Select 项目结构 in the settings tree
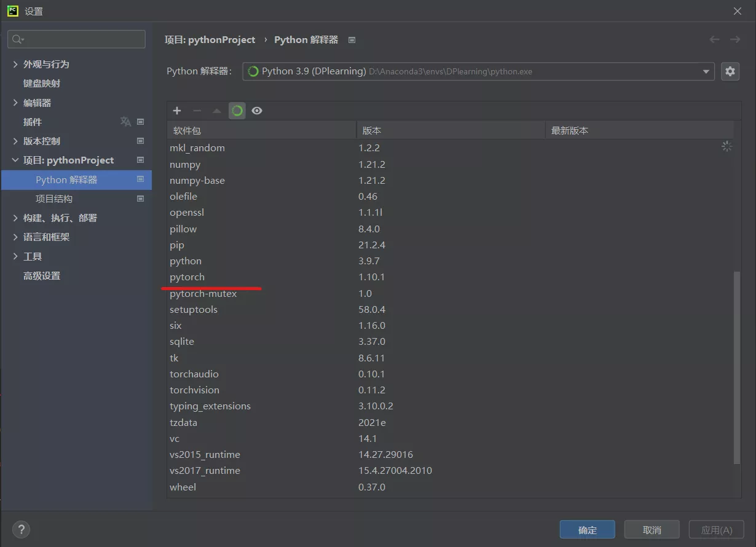The image size is (756, 547). click(x=54, y=199)
